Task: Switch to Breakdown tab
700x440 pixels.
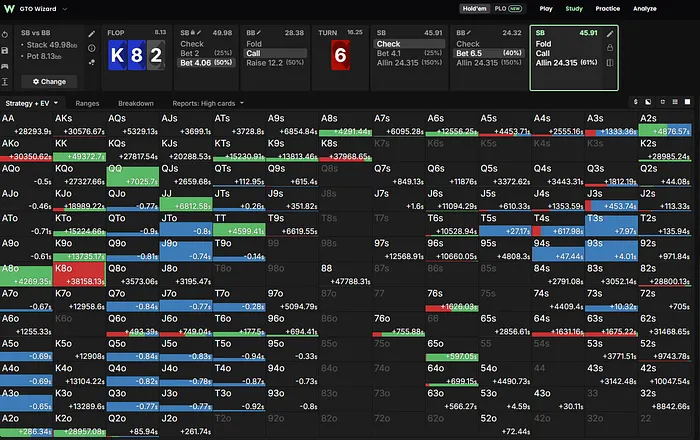Action: pyautogui.click(x=136, y=103)
